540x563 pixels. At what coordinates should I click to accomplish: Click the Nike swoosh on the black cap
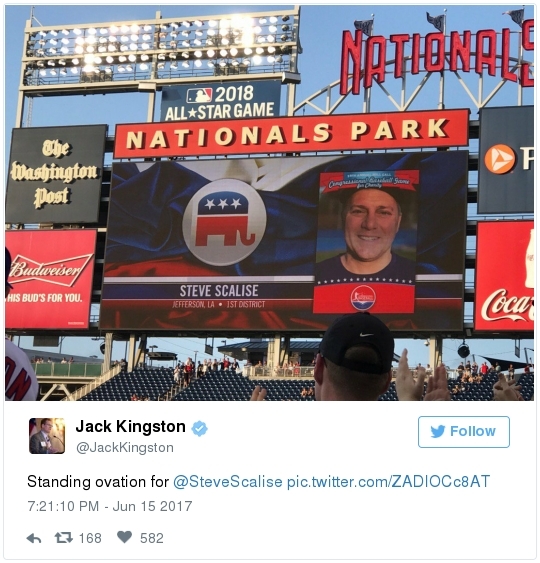tap(366, 335)
